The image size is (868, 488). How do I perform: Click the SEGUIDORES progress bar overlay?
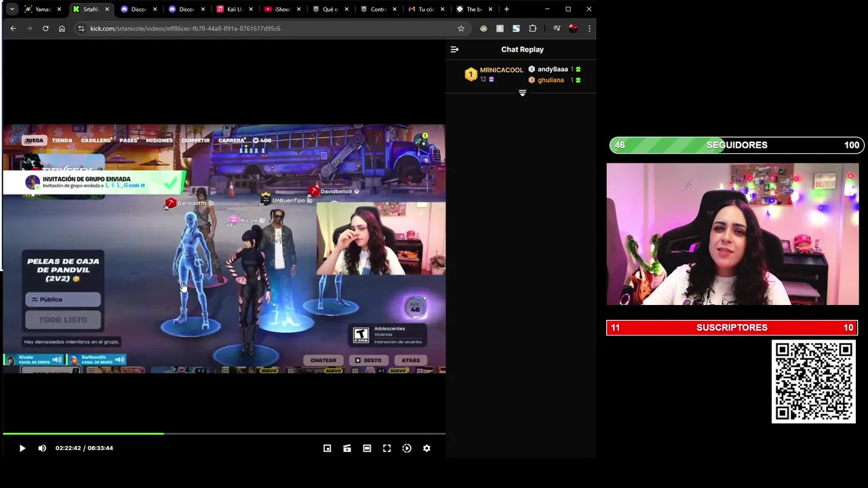click(x=736, y=145)
